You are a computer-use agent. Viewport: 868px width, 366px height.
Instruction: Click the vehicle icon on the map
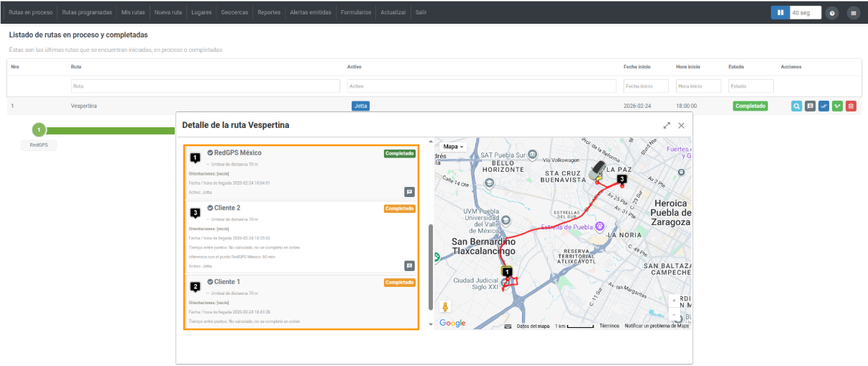coord(598,171)
